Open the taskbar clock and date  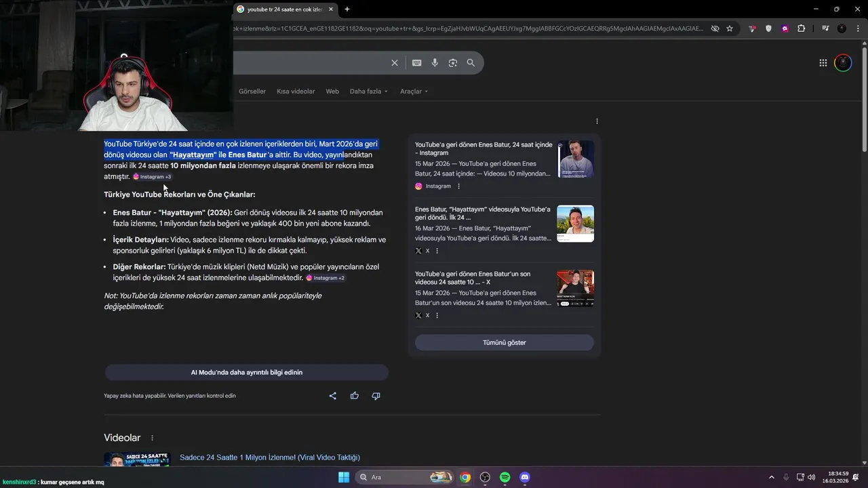(x=835, y=477)
